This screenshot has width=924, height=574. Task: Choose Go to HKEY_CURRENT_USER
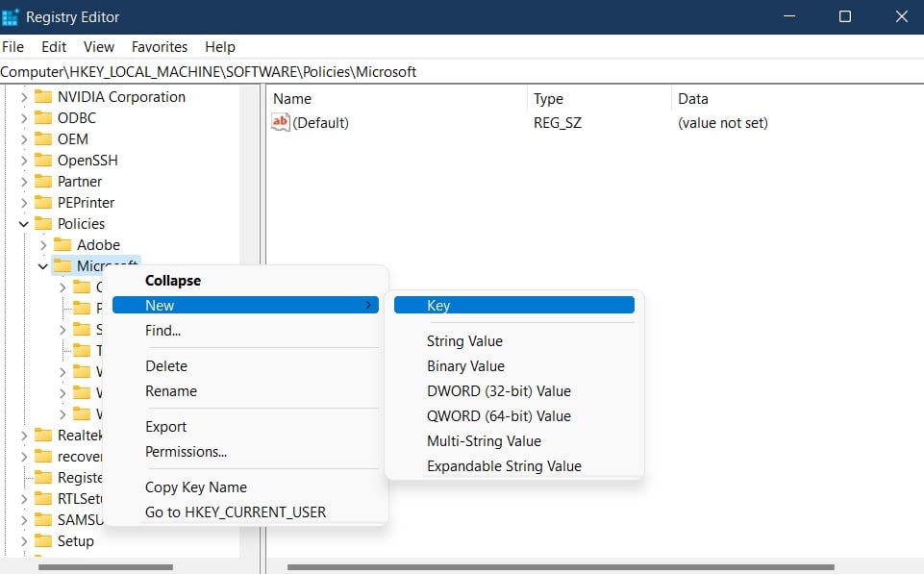245,512
